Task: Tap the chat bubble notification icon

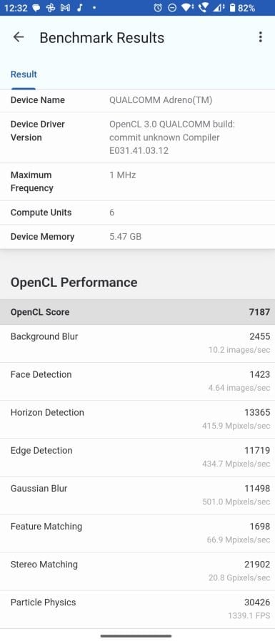Action: pyautogui.click(x=36, y=8)
